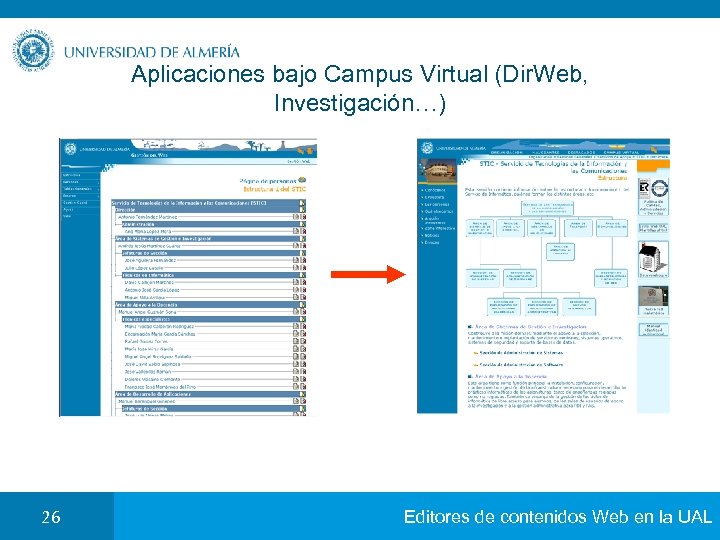This screenshot has height=540, width=720.
Task: Open the Sección de Administración de Sistemas link
Action: pyautogui.click(x=521, y=353)
